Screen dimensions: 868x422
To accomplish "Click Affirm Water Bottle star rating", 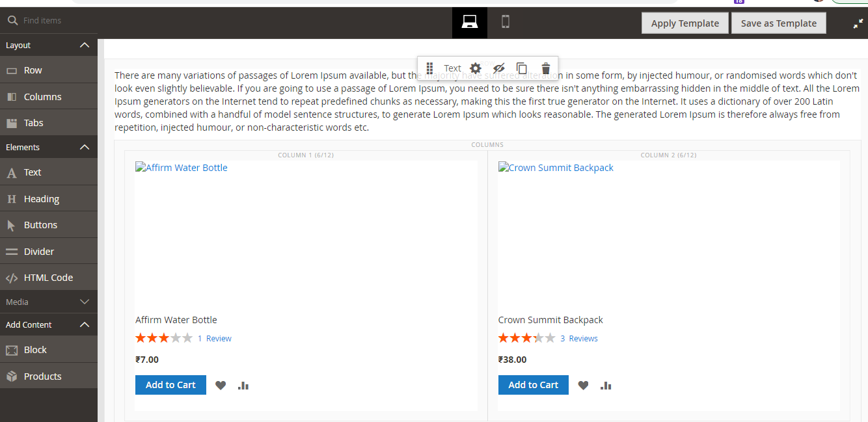I will (164, 338).
